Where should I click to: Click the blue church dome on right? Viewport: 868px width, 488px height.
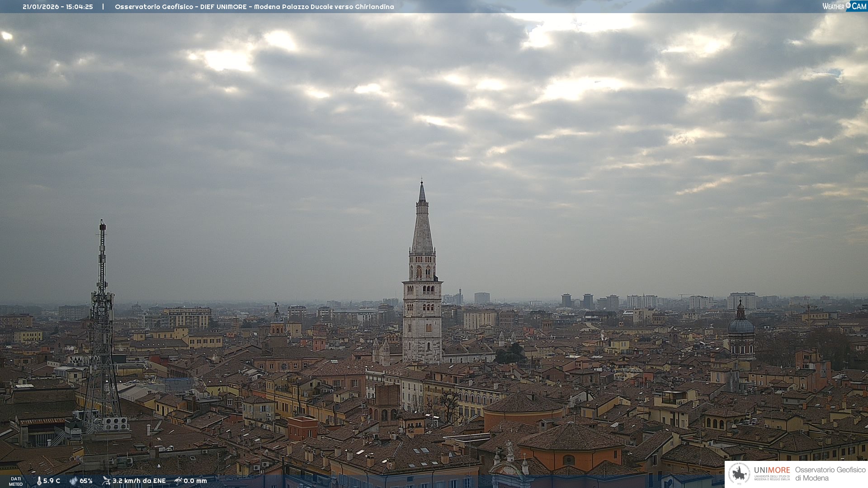coord(741,325)
